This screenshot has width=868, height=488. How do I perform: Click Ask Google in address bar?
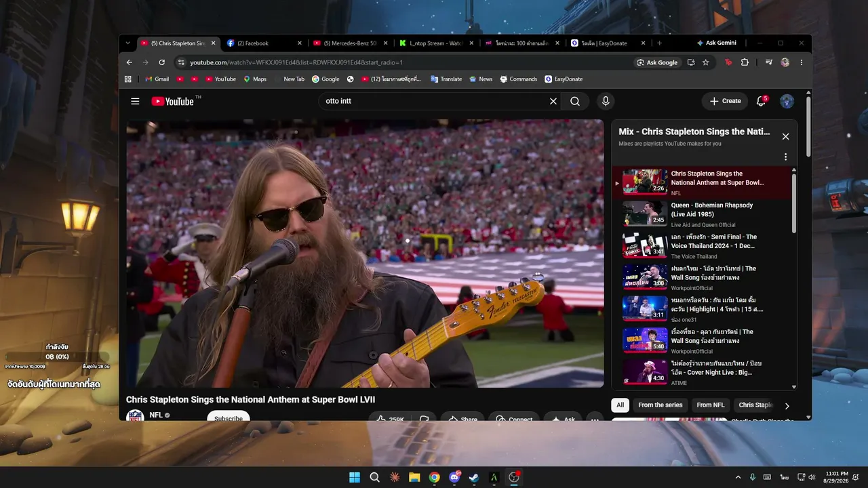click(x=657, y=62)
